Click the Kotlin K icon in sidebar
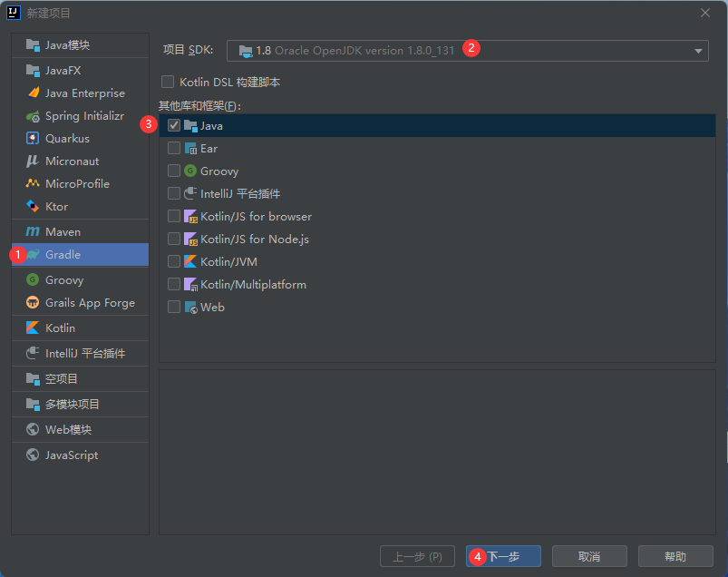Image resolution: width=728 pixels, height=577 pixels. pyautogui.click(x=33, y=328)
